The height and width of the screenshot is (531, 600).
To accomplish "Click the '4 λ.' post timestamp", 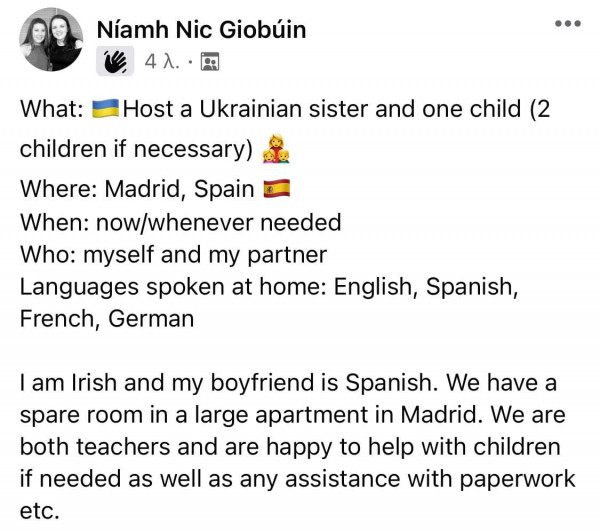I will pos(162,63).
